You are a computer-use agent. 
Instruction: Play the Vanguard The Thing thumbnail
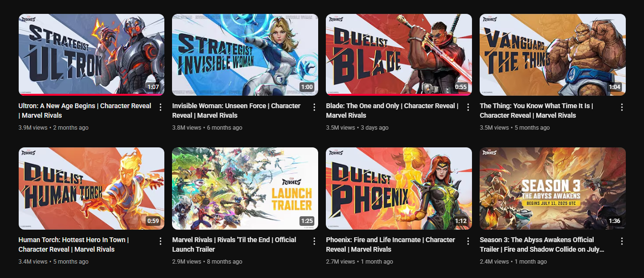(x=552, y=55)
